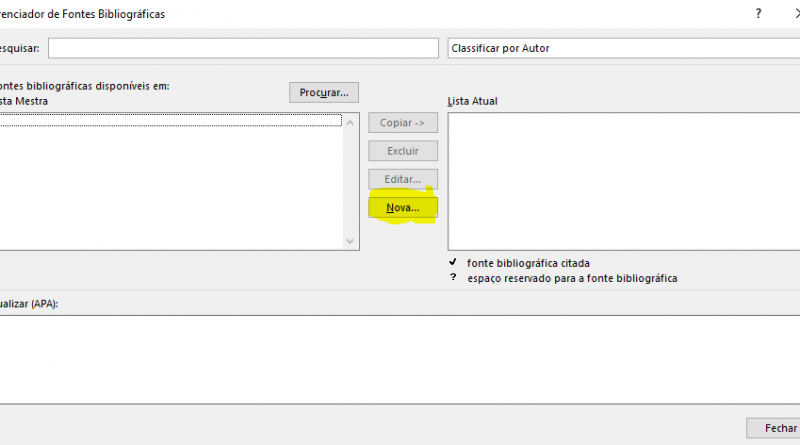
Task: Click inside the Lista Atual list box
Action: pyautogui.click(x=622, y=180)
